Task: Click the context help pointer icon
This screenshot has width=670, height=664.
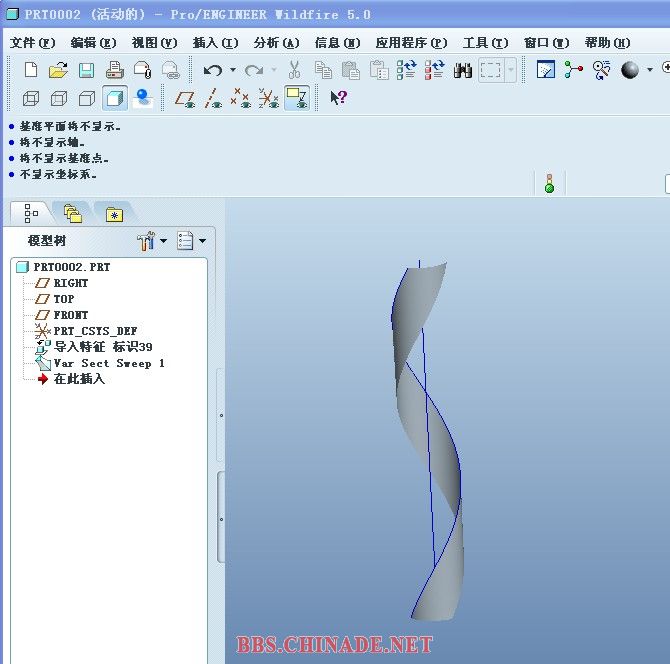Action: pos(338,98)
